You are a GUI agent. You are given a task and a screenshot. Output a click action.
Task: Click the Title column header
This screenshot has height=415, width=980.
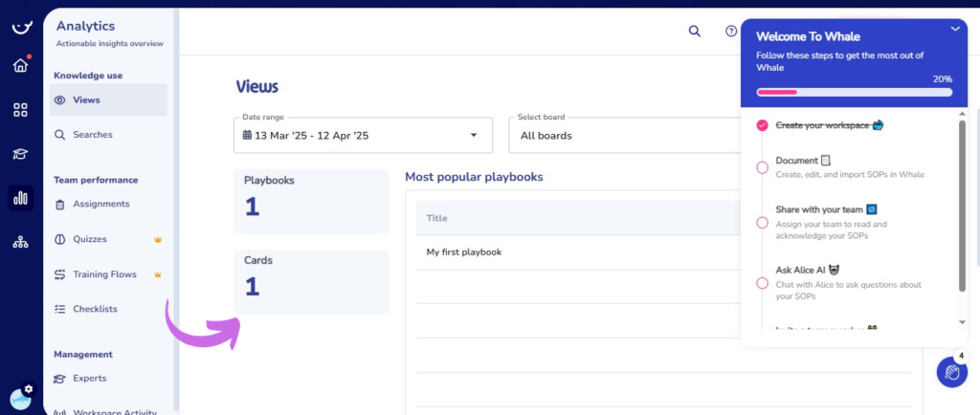(436, 218)
